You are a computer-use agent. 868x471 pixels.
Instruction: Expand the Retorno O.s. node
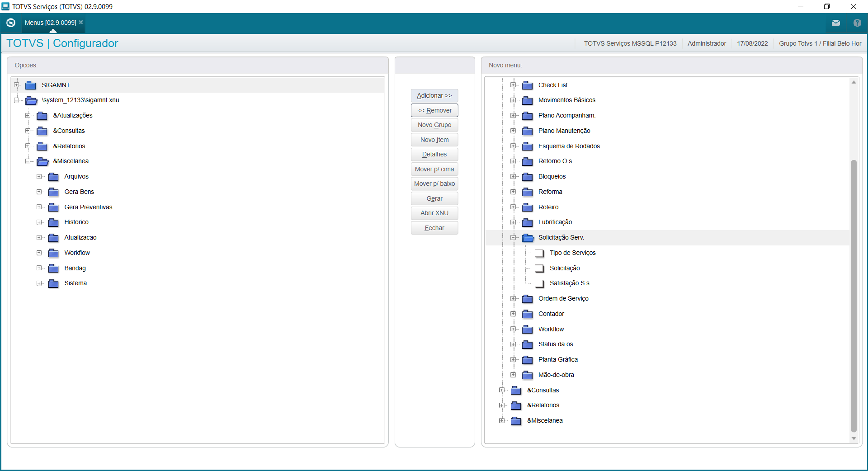coord(513,161)
